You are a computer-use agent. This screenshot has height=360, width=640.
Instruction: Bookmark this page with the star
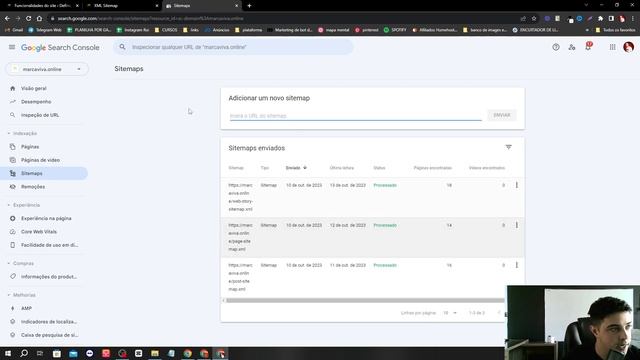pos(534,18)
